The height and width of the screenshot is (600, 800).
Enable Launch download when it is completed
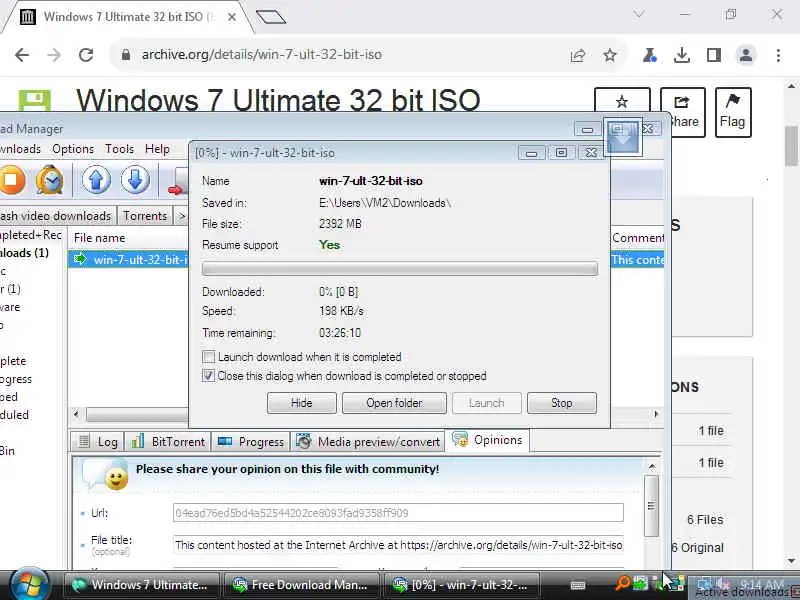click(209, 357)
